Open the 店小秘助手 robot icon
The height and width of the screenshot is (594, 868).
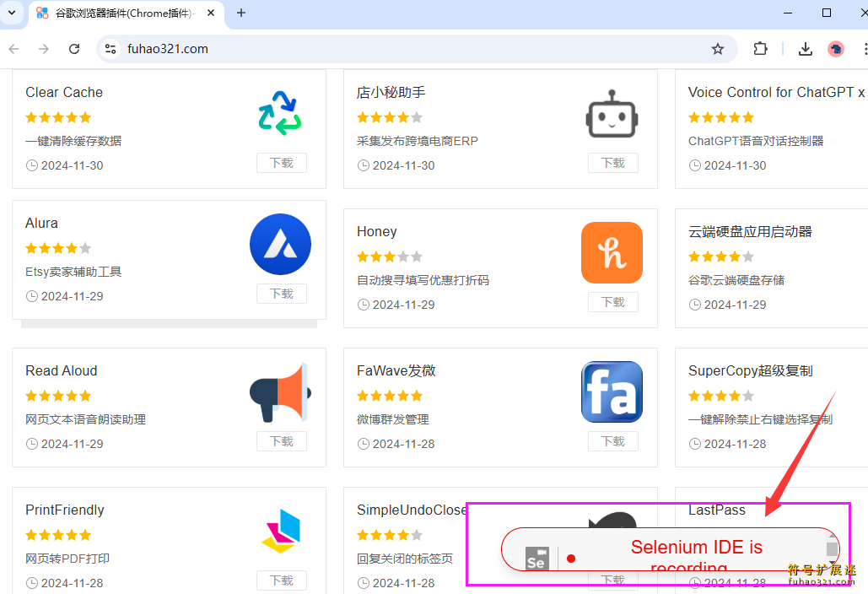[612, 114]
